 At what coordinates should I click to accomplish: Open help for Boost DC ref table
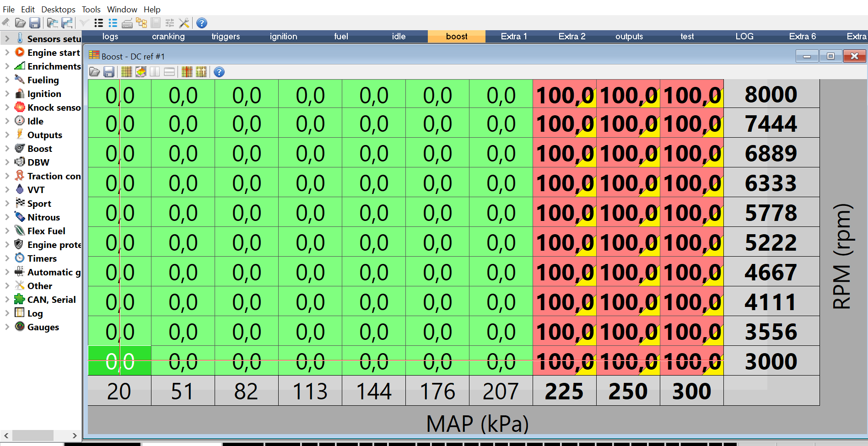point(219,72)
